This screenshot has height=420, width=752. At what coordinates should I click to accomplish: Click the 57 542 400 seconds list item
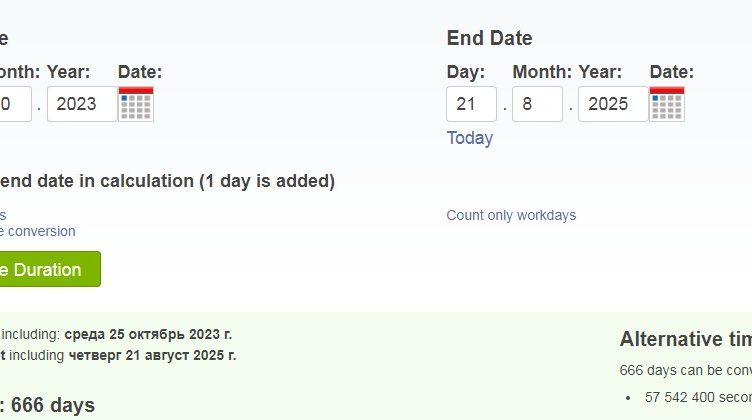pos(698,395)
